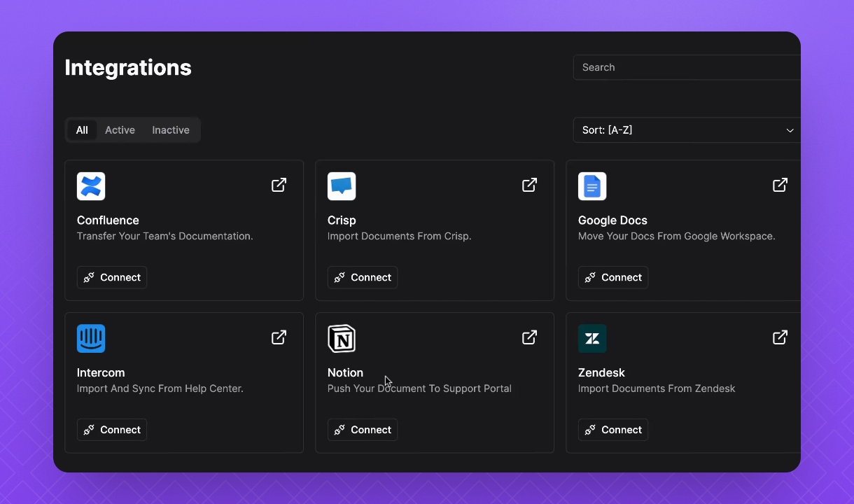The height and width of the screenshot is (504, 854).
Task: Select the All filter tab
Action: 82,130
